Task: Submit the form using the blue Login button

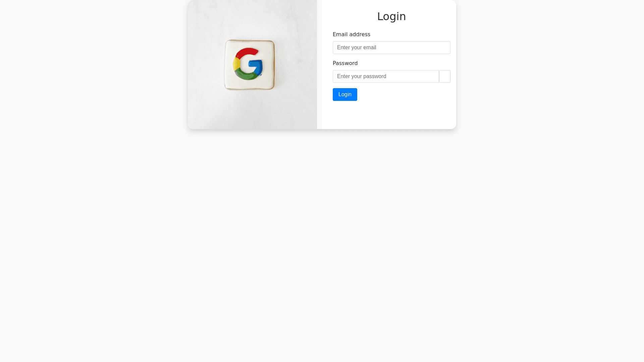Action: 345,95
